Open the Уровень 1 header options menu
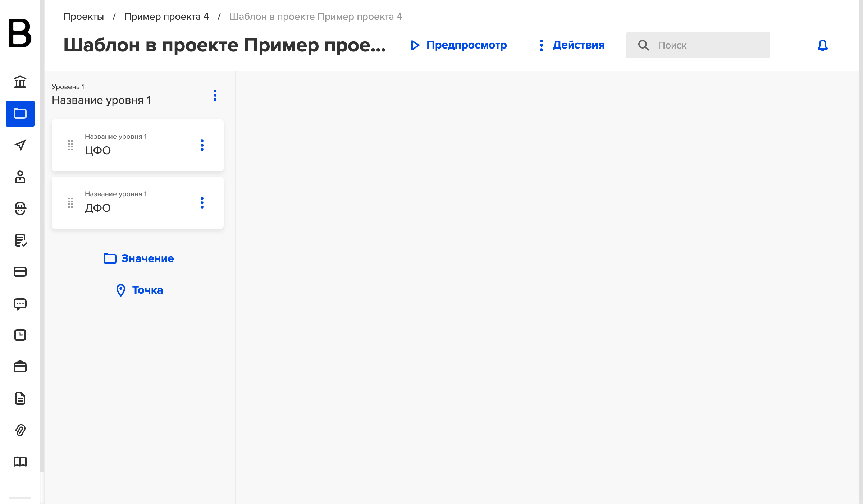The image size is (863, 504). click(215, 95)
